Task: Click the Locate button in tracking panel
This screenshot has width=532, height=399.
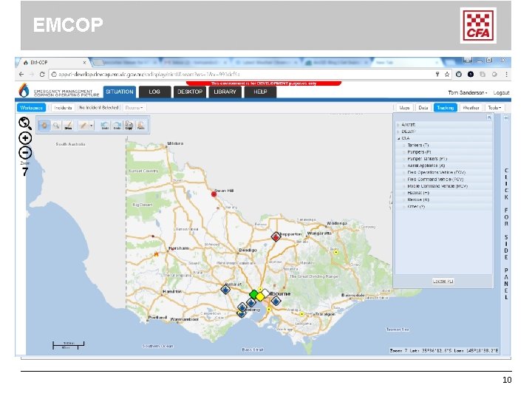Action: [443, 282]
